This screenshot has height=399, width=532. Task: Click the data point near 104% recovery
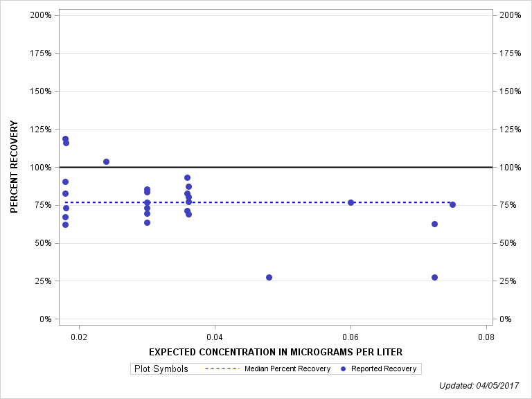[106, 162]
